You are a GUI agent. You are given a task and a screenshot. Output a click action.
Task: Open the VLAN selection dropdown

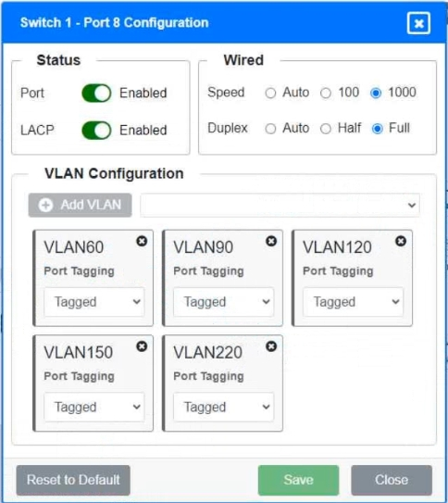click(280, 205)
